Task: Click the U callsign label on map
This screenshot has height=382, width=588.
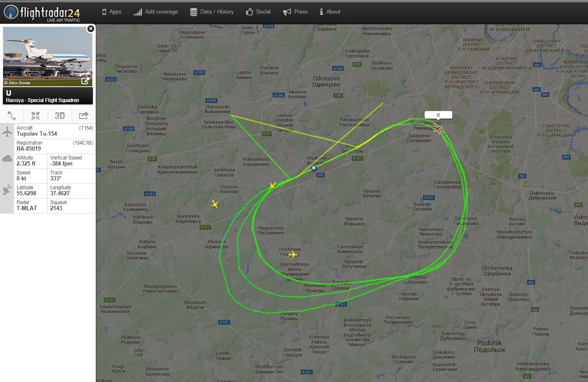Action: [x=438, y=115]
